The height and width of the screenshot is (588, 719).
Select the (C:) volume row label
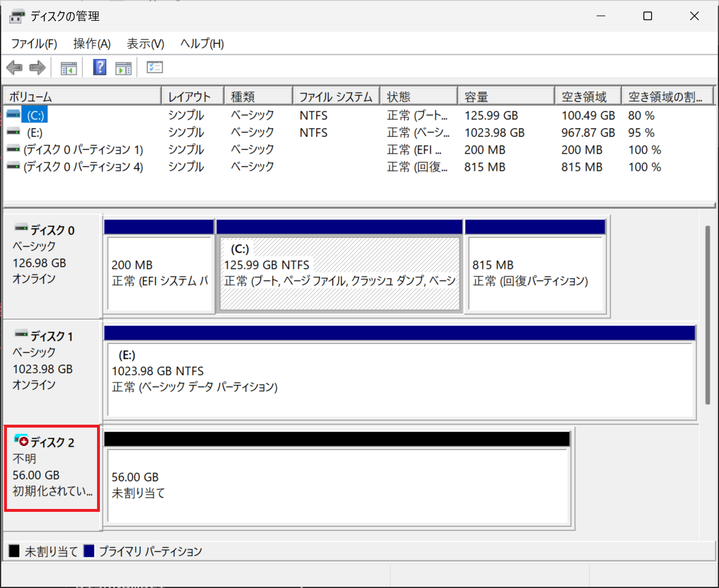click(35, 115)
